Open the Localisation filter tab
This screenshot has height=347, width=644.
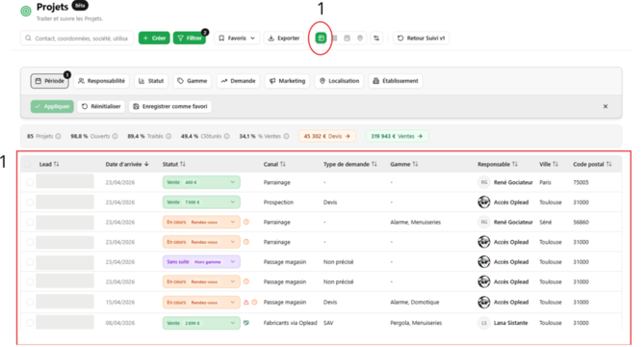[339, 81]
